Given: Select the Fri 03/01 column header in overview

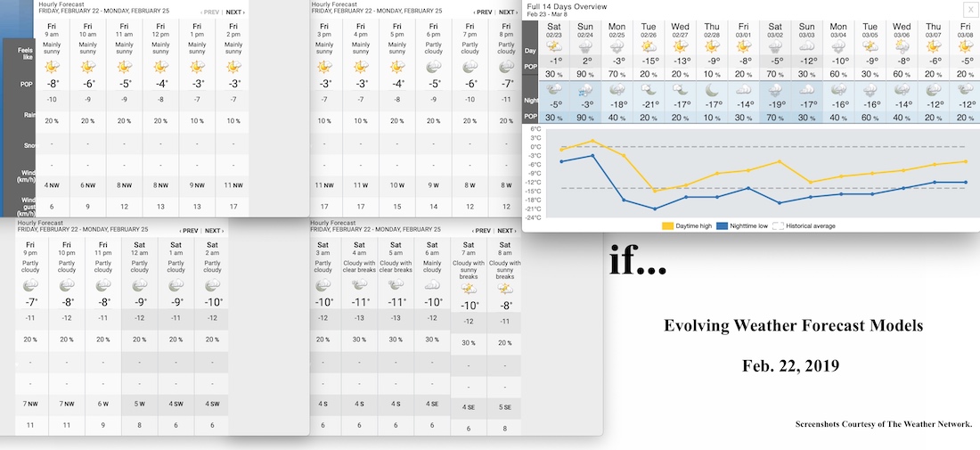Looking at the screenshot, I should coord(744,30).
